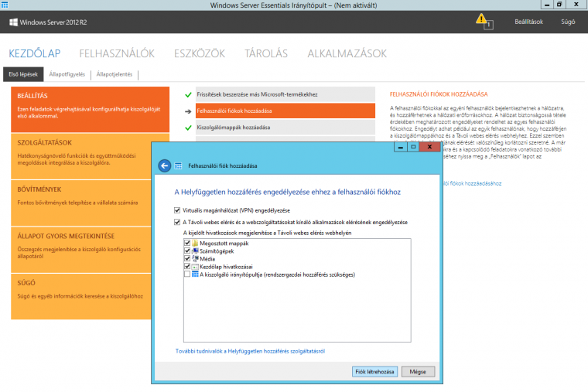Minimize the Felhasználói fiók hozzáadása dialog

point(401,147)
